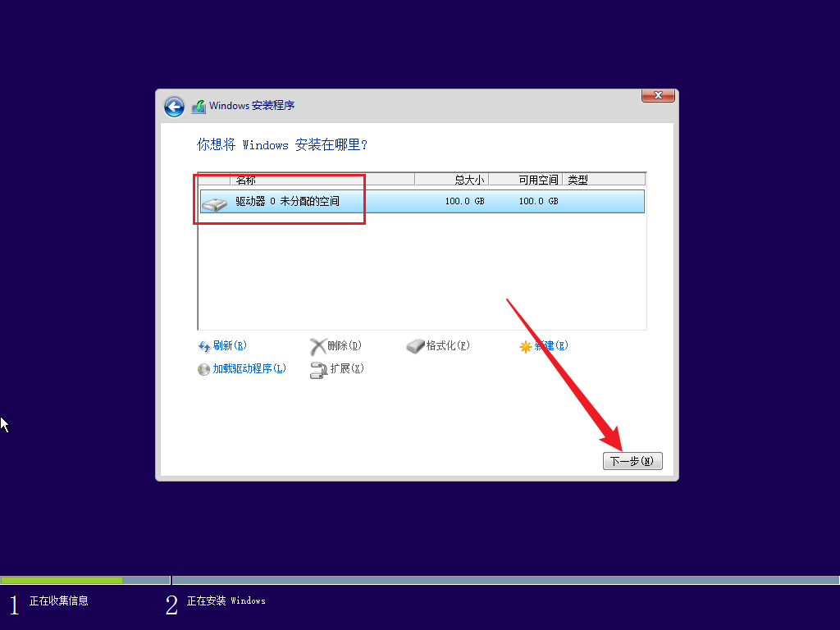Click the delete X icon
This screenshot has height=630, width=840.
point(317,347)
